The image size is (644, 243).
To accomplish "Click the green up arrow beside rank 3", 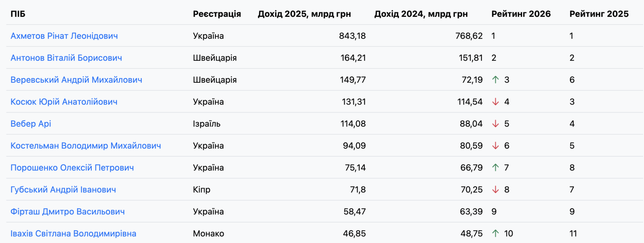I will tap(495, 80).
